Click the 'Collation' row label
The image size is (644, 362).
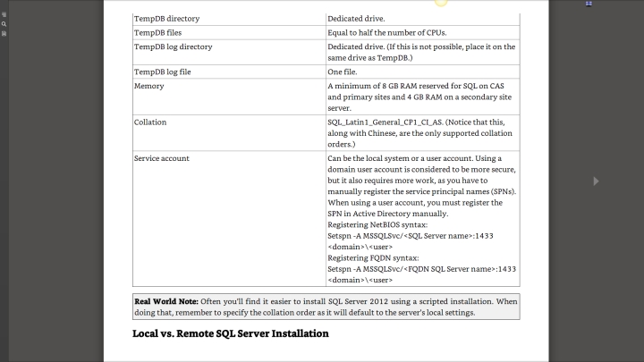click(149, 121)
